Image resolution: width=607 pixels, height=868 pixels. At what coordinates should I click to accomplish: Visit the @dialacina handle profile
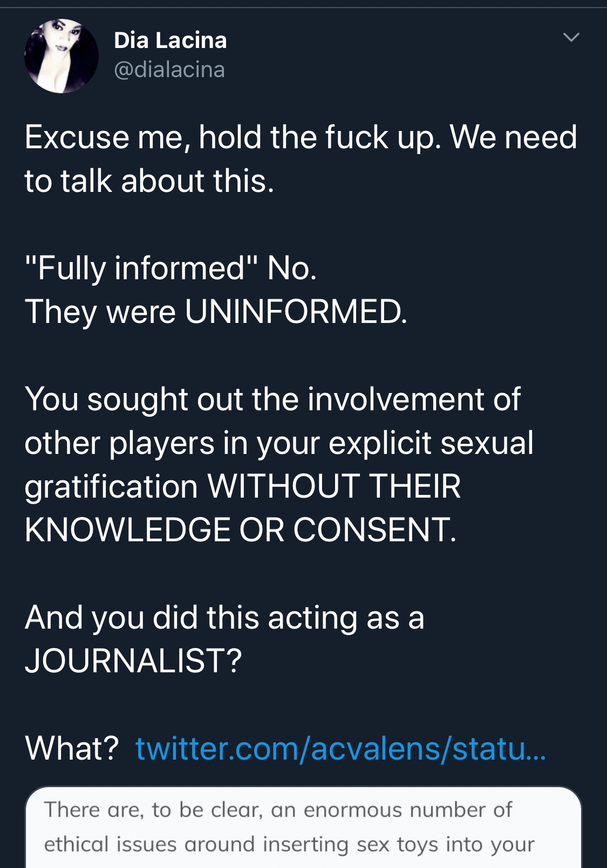[x=169, y=70]
